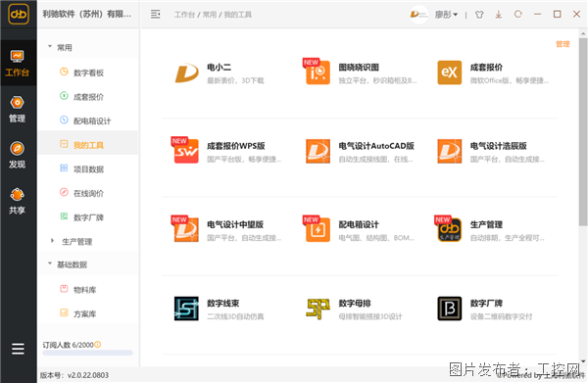Open the 数字母排 icon
588x383 pixels.
point(318,309)
